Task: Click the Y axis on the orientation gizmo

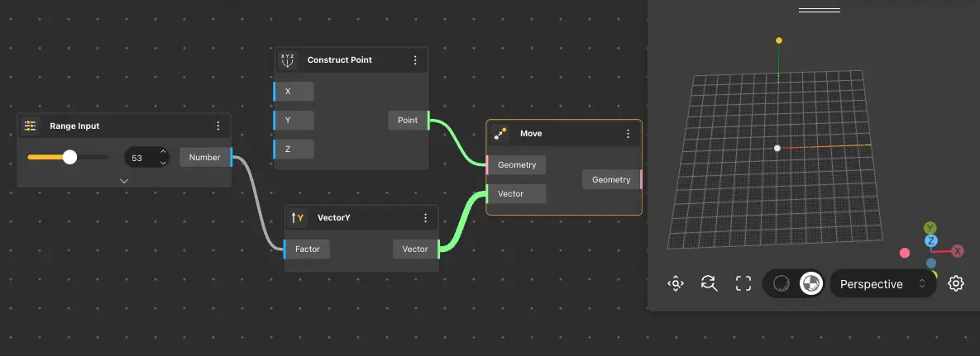Action: point(930,228)
